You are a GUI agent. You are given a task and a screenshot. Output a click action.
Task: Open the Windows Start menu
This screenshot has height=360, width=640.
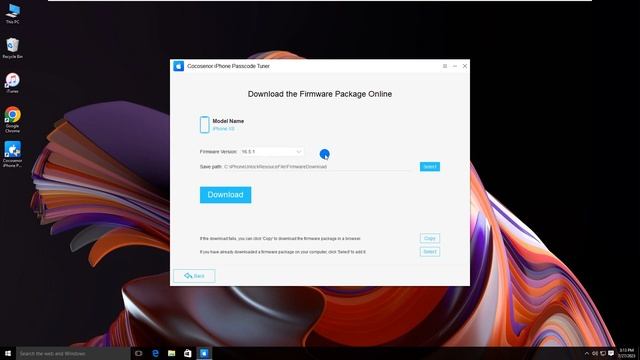tap(8, 353)
